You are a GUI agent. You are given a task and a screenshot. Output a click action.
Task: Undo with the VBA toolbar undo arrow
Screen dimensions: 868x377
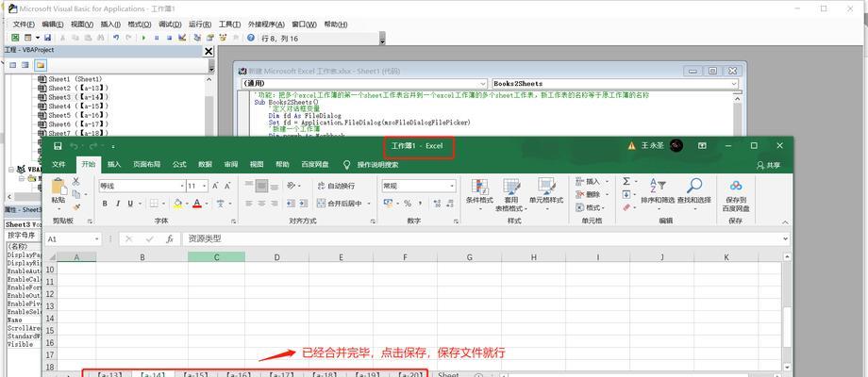coord(116,38)
